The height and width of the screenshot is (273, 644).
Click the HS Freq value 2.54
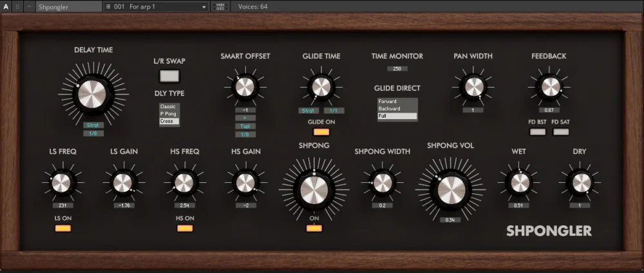[x=184, y=205]
